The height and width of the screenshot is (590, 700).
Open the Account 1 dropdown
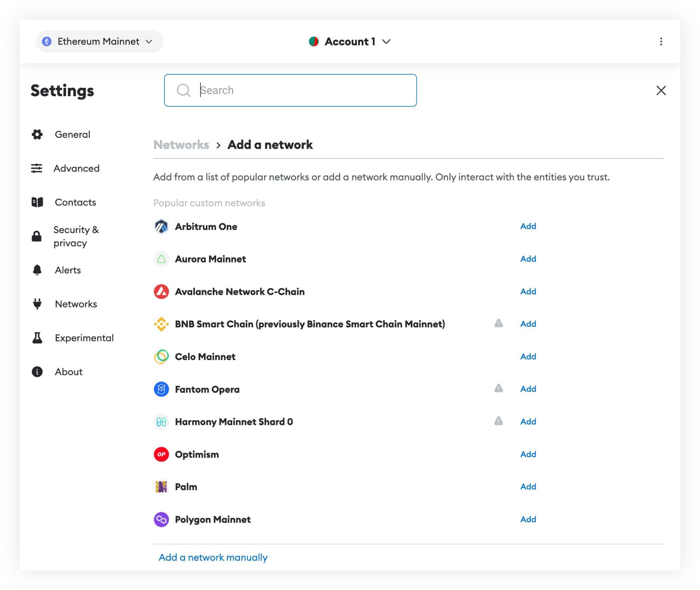pyautogui.click(x=350, y=42)
